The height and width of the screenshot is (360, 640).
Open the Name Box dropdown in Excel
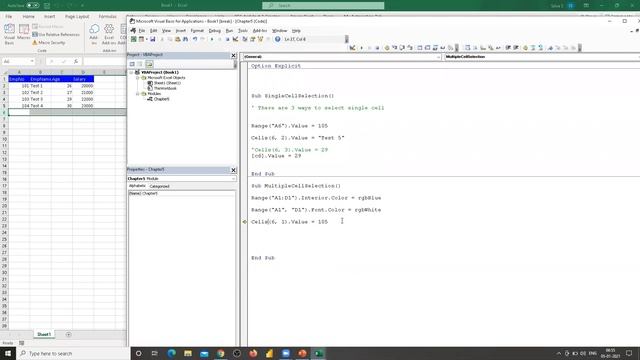click(32, 61)
